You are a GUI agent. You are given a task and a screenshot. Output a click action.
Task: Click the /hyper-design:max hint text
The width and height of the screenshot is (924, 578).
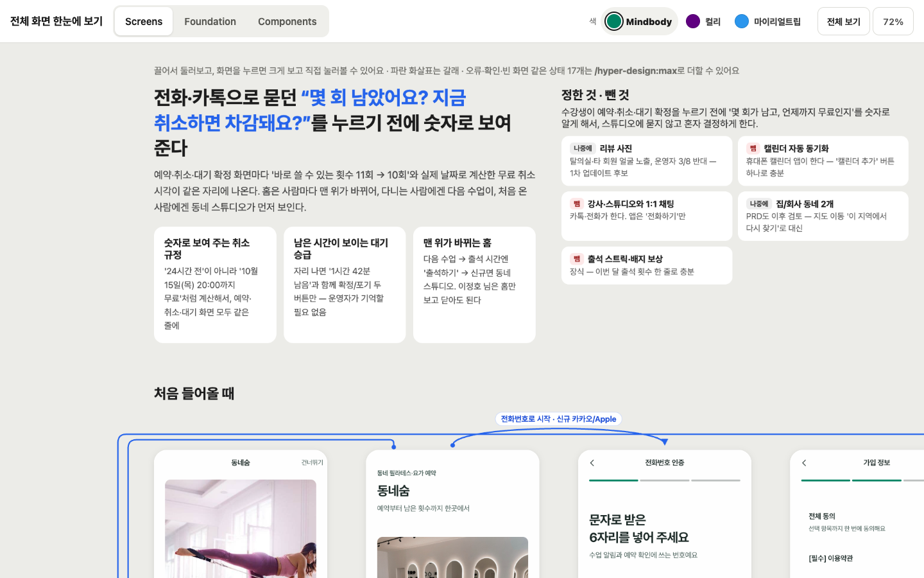coord(635,71)
